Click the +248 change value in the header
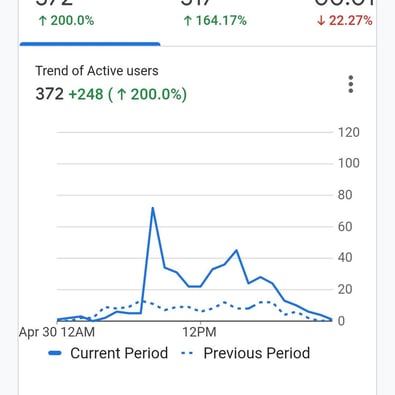The height and width of the screenshot is (395, 395). (86, 94)
